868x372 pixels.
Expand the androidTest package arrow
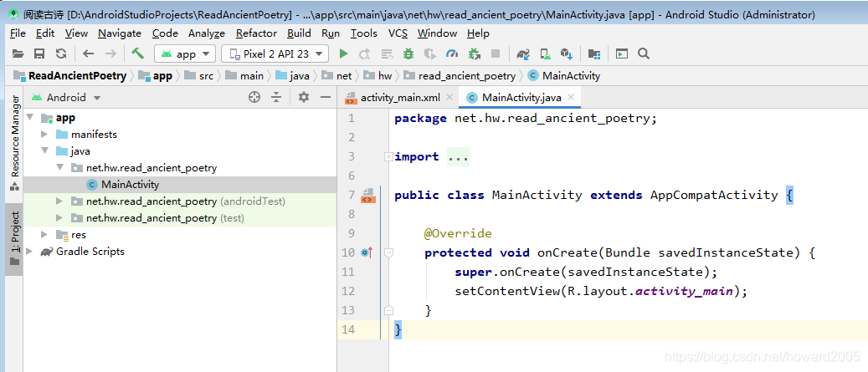[59, 201]
